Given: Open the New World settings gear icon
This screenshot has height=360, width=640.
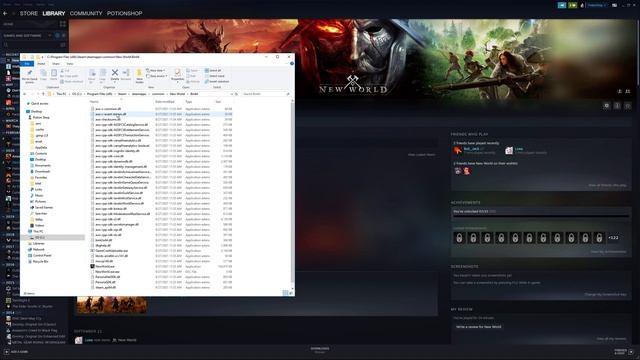Looking at the screenshot, I should point(607,106).
